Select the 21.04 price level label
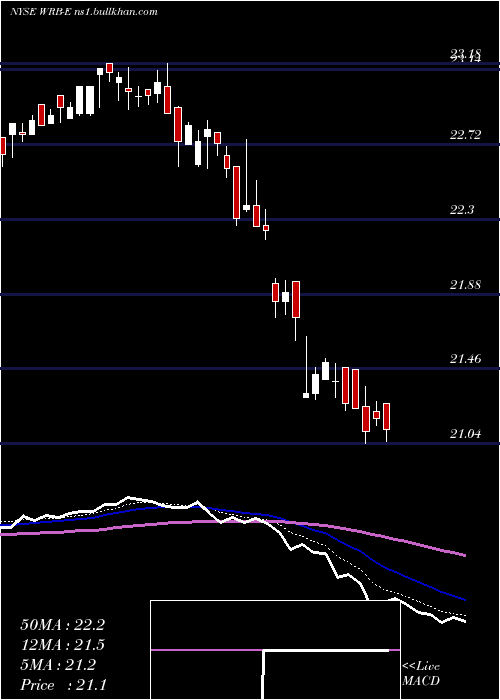500x700 pixels. [x=466, y=433]
